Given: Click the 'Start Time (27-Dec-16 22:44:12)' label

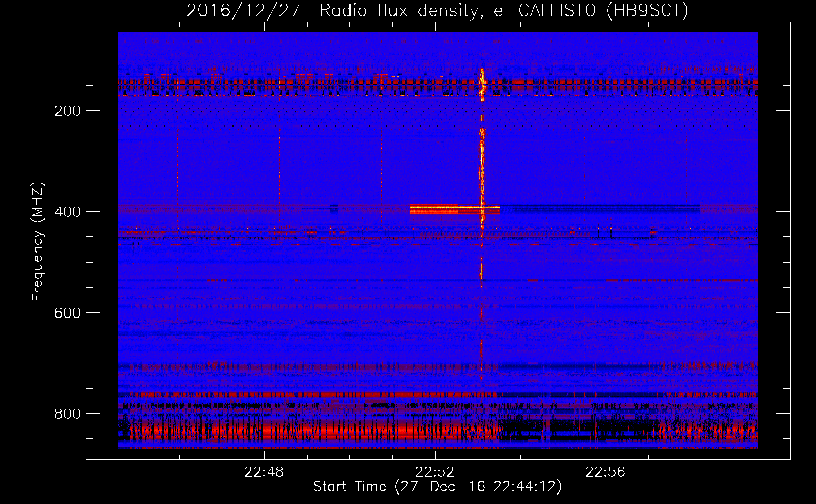Looking at the screenshot, I should click(437, 487).
